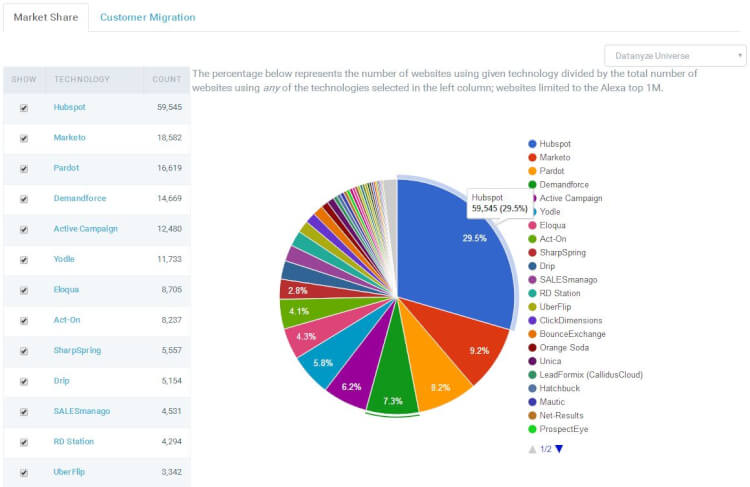750x487 pixels.
Task: Uncheck the Eloqua show checkbox
Action: [24, 290]
